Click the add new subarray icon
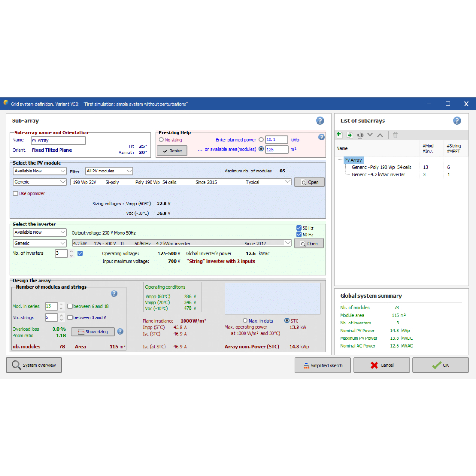The width and height of the screenshot is (476, 476). (339, 135)
